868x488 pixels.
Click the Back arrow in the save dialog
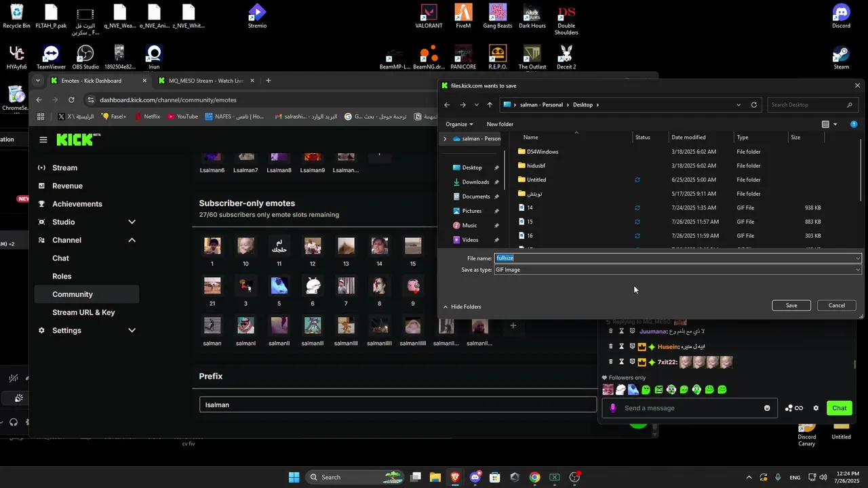pyautogui.click(x=447, y=105)
